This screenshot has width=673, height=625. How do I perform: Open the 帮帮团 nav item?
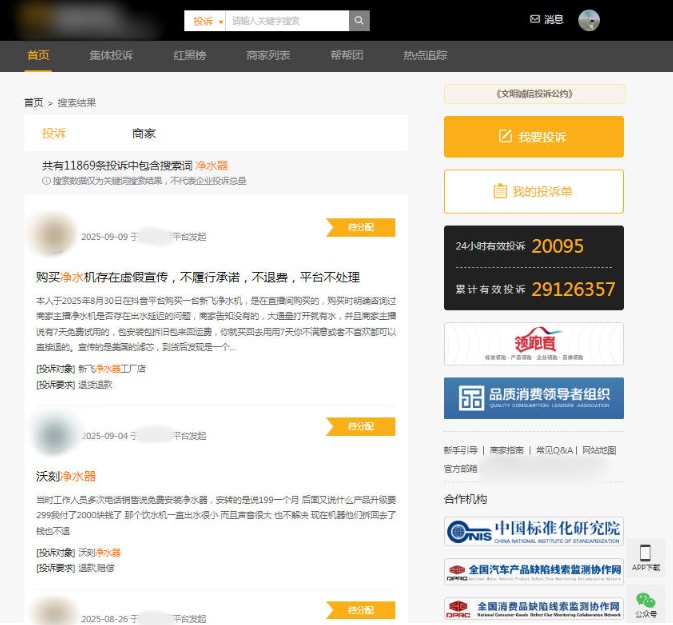(347, 55)
